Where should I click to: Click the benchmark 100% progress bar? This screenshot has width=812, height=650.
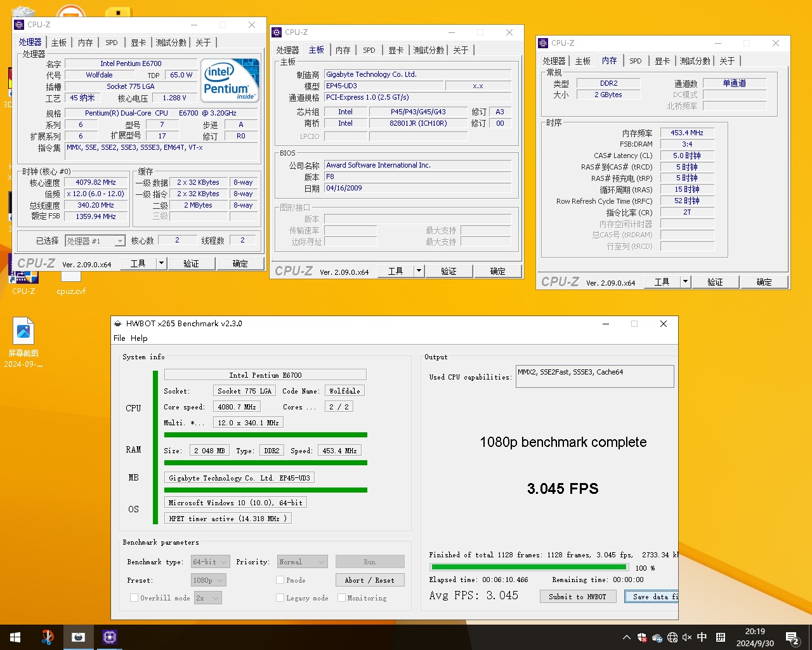pos(529,567)
